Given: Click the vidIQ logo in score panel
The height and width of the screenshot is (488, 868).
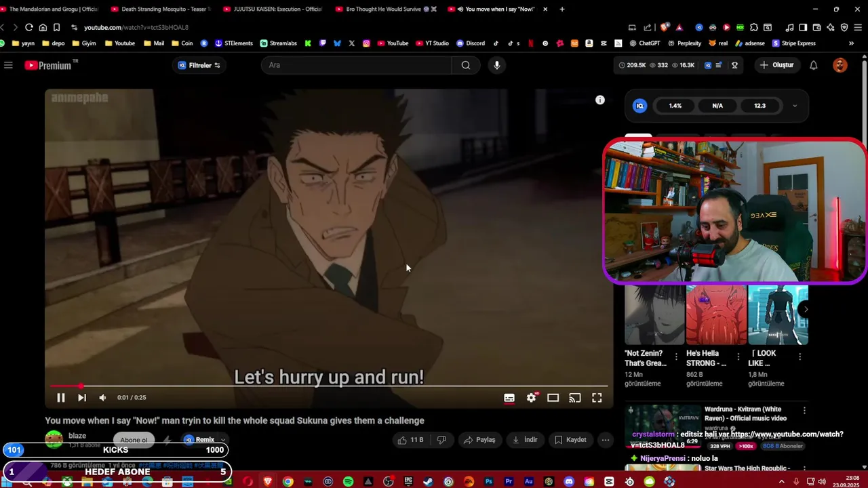Looking at the screenshot, I should 639,106.
